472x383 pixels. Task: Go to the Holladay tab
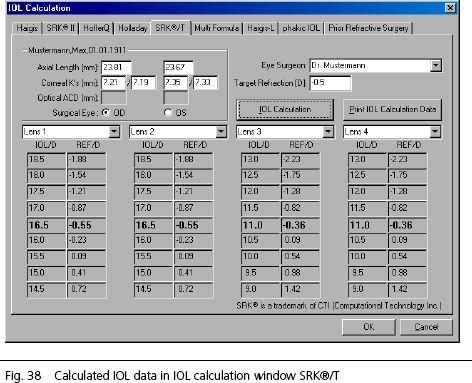(133, 28)
